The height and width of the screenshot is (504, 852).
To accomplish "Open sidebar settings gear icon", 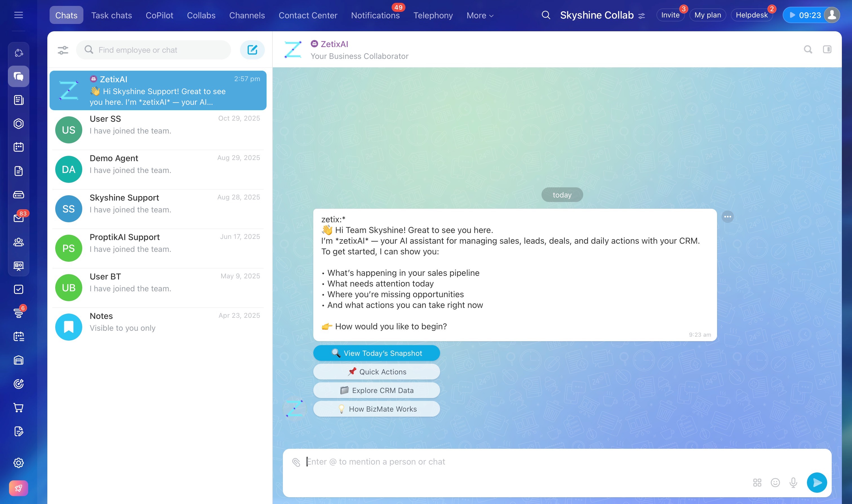I will pos(19,463).
